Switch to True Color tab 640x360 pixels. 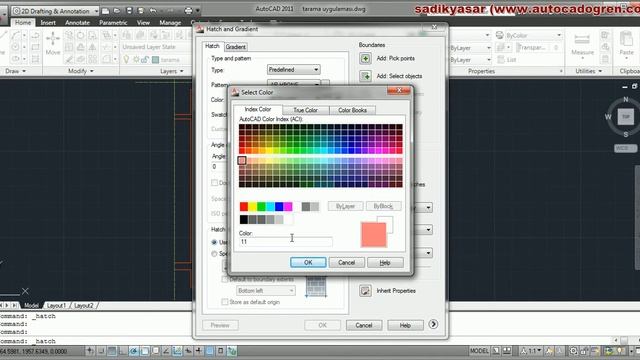pyautogui.click(x=305, y=110)
